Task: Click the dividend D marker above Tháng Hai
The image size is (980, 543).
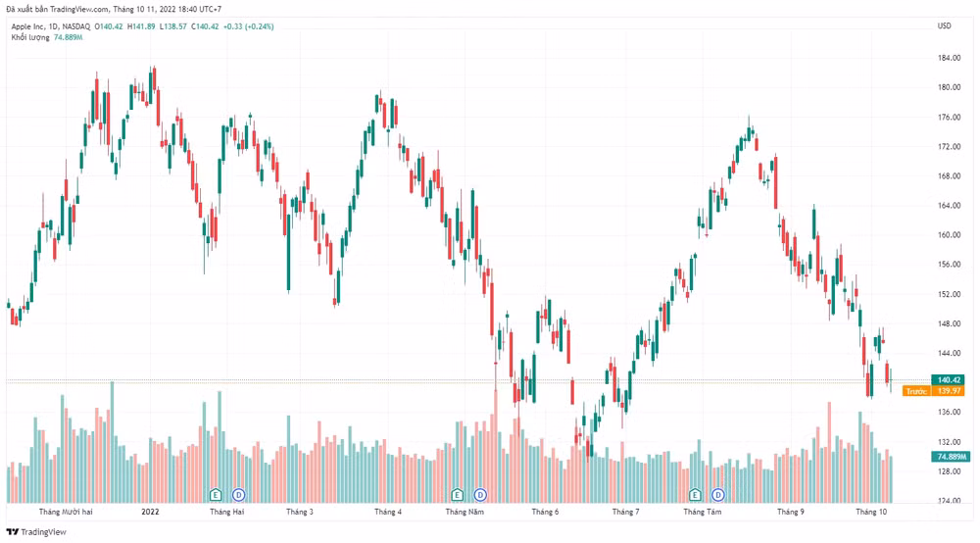Action: click(239, 495)
